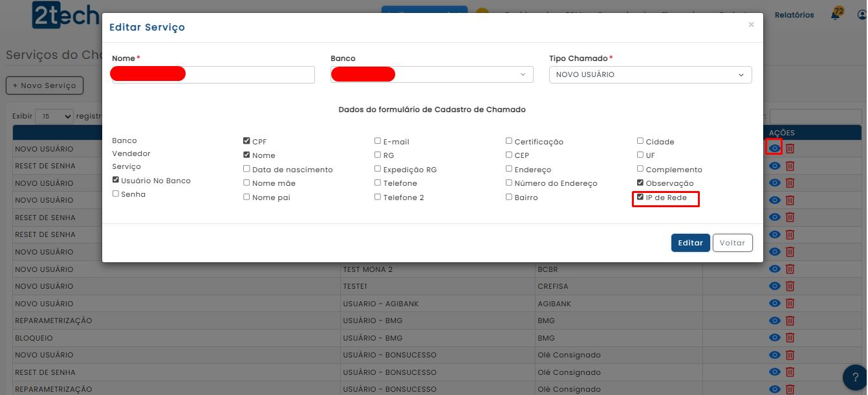Close the Editar Serviço dialog with X
This screenshot has width=868, height=395.
(751, 25)
